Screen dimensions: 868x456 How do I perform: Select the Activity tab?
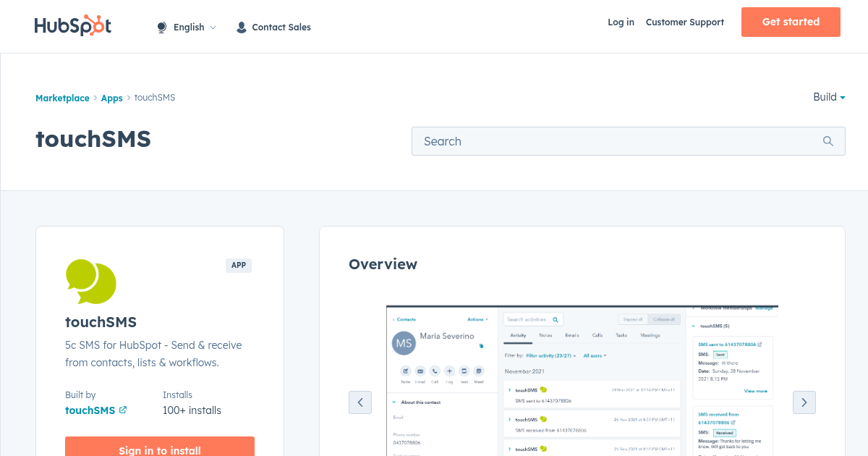(517, 335)
